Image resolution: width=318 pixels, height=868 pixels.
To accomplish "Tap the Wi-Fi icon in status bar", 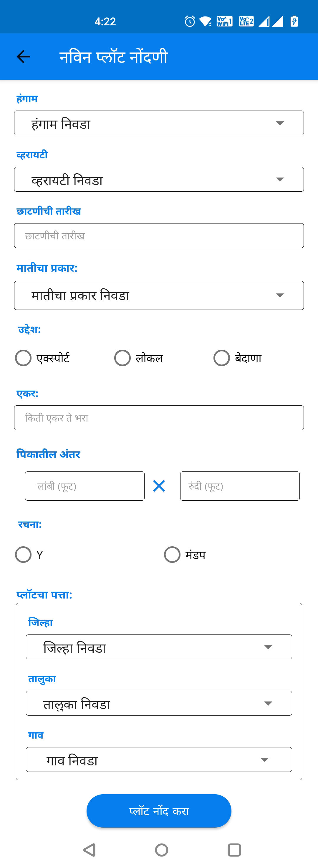I will pos(206,22).
